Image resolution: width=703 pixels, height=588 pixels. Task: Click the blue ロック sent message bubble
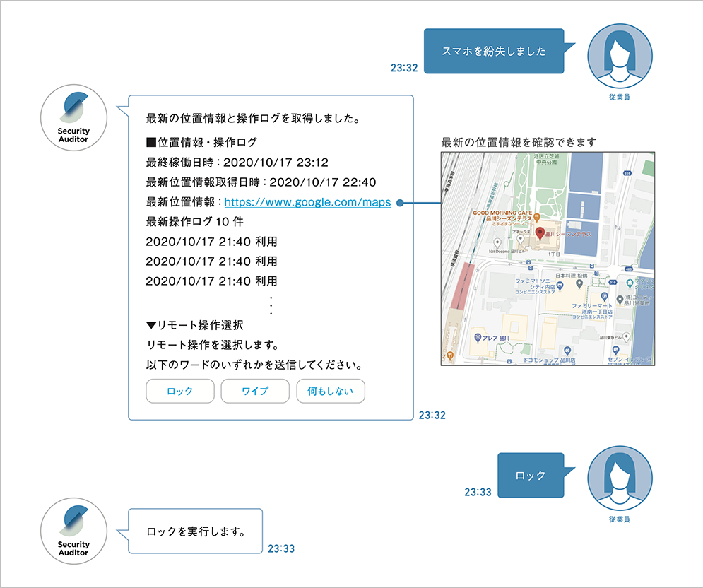pyautogui.click(x=531, y=476)
